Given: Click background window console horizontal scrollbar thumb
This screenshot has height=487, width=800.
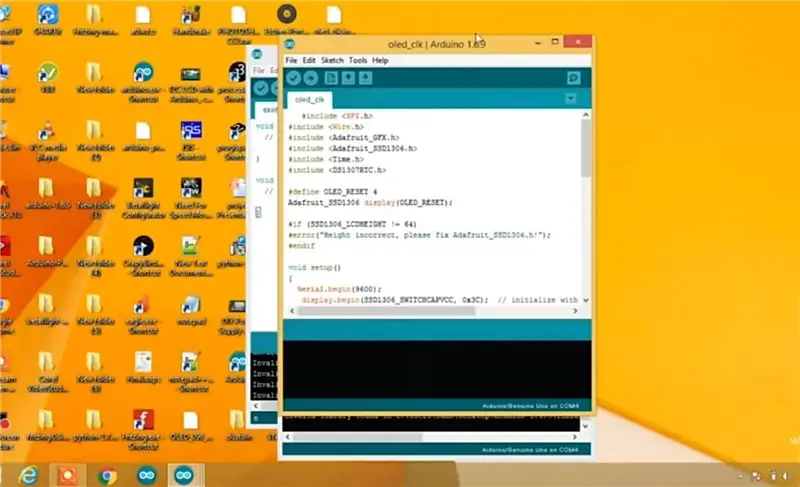Looking at the screenshot, I should [357, 437].
